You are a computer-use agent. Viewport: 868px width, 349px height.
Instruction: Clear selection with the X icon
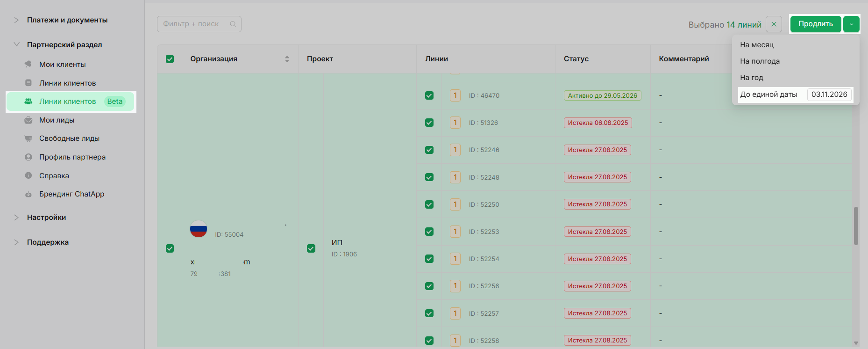coord(774,24)
